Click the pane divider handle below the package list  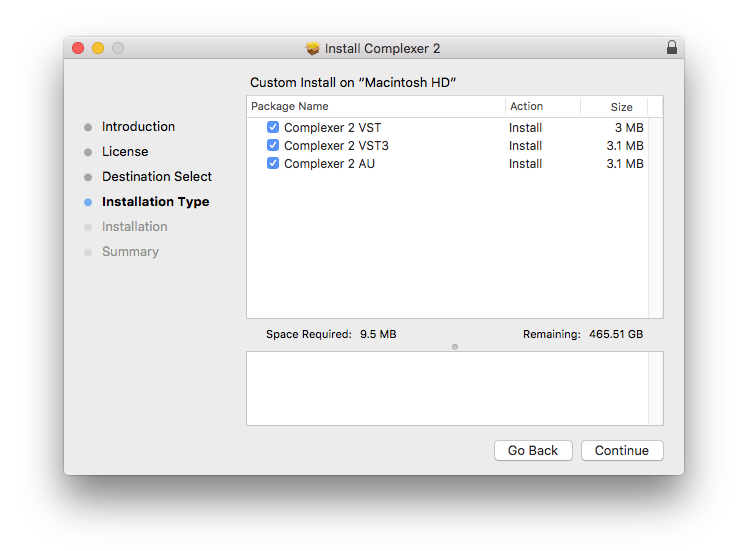[x=455, y=346]
